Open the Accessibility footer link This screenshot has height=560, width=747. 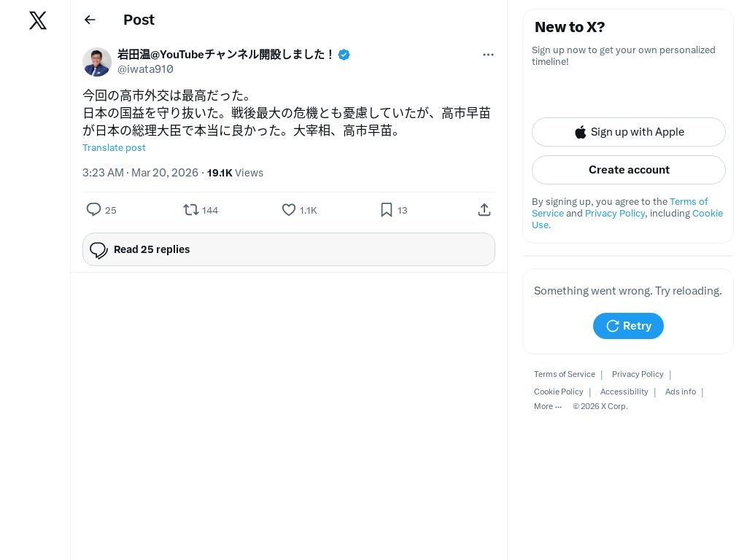[624, 392]
